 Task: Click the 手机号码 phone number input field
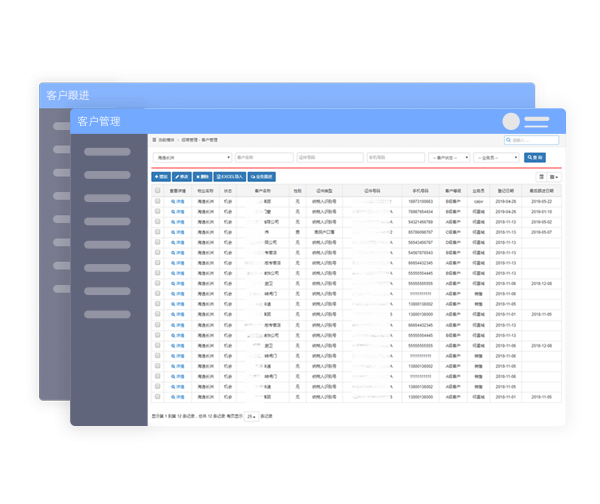click(x=394, y=157)
